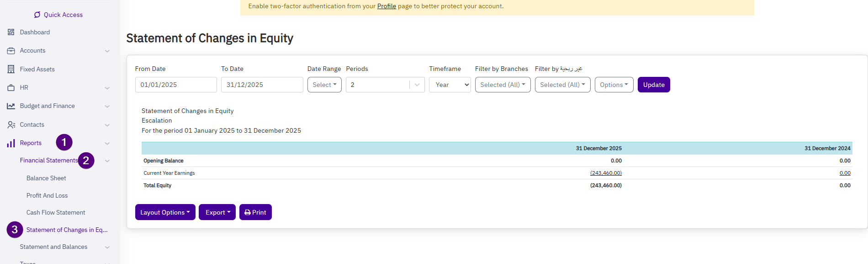
Task: Click the Print button
Action: click(x=255, y=212)
